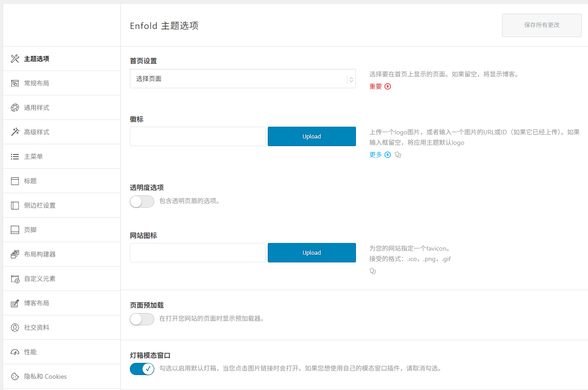
Task: Click Upload button for 网站图标
Action: (x=312, y=253)
